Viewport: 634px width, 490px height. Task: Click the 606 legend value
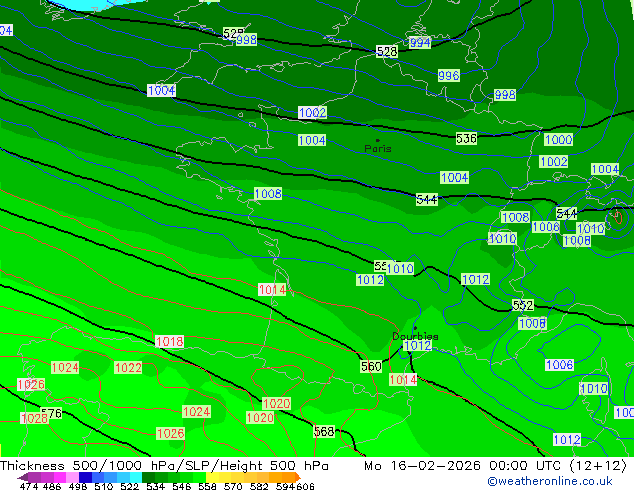click(304, 486)
